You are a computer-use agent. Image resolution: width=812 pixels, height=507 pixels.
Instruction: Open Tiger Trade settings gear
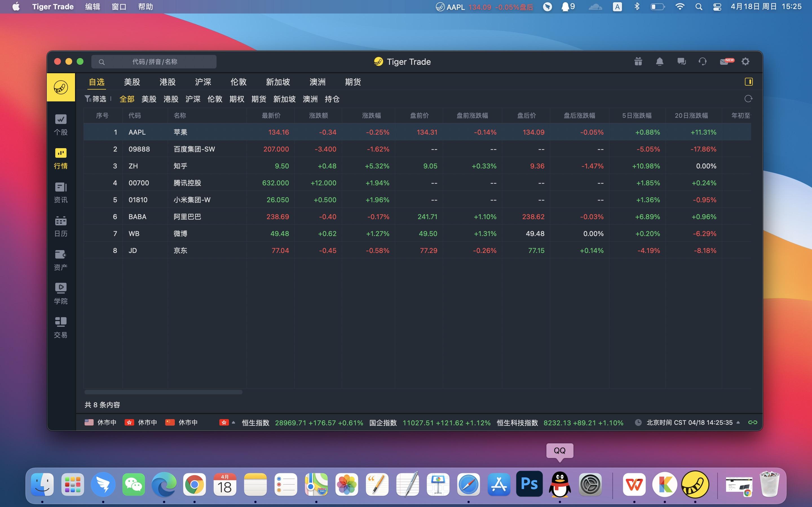tap(745, 62)
